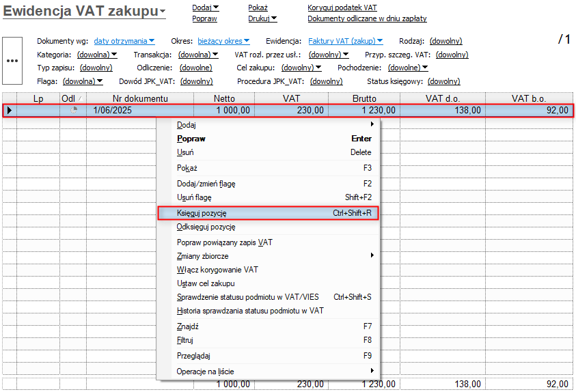Click VAT b.o. column header
The image size is (576, 392).
click(529, 98)
